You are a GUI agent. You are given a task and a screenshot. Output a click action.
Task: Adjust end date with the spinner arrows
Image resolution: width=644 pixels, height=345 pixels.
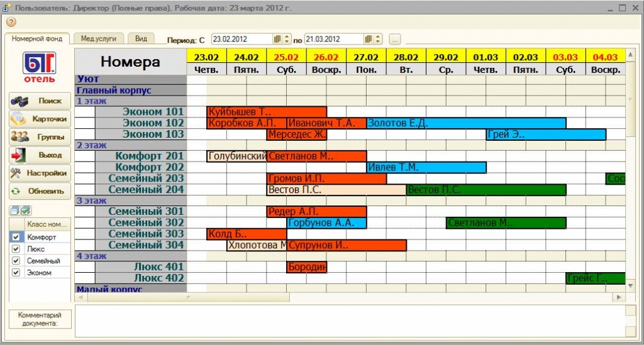[378, 40]
